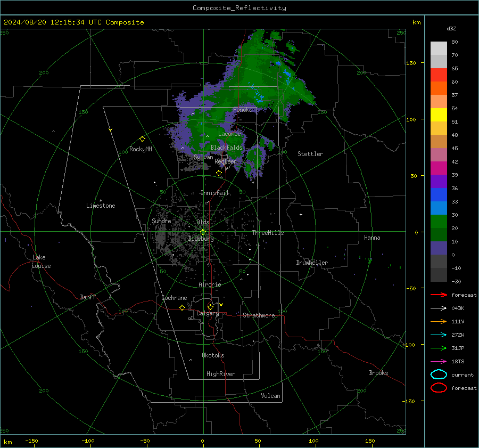This screenshot has height=448, width=479.
Task: Click the yellow radar-center diamond above Didsbury
Action: pyautogui.click(x=203, y=232)
